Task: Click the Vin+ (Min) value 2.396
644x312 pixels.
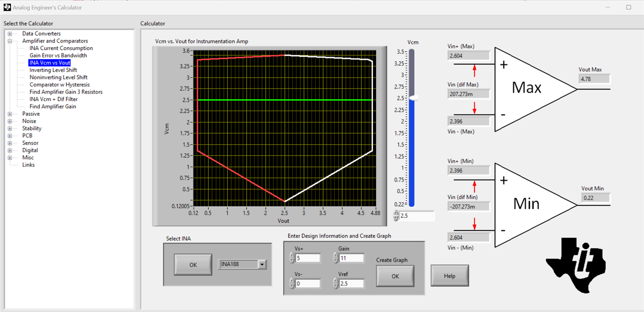Action: click(x=469, y=171)
